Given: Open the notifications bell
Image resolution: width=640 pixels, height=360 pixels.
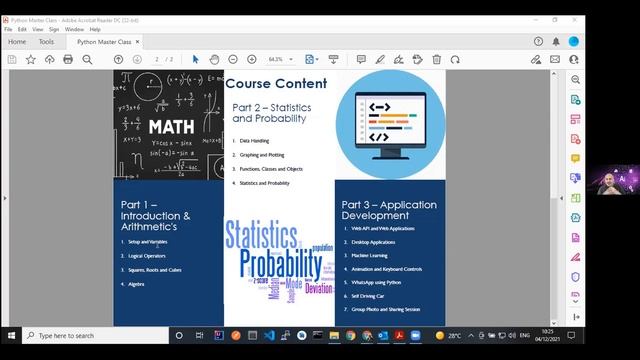Looking at the screenshot, I should click(x=556, y=41).
